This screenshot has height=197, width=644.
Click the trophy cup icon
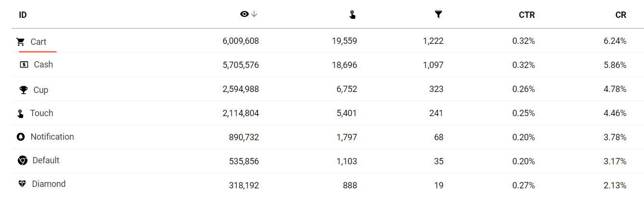[x=23, y=90]
